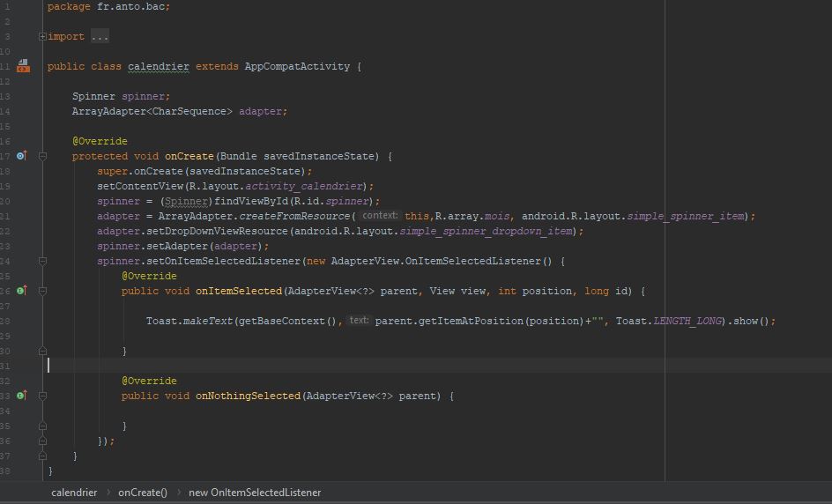Click getItemAtPosition call
832x504 pixels.
(x=472, y=321)
